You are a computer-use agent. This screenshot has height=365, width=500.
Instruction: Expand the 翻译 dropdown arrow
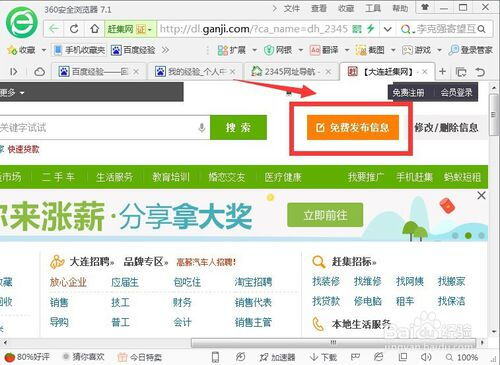(347, 50)
